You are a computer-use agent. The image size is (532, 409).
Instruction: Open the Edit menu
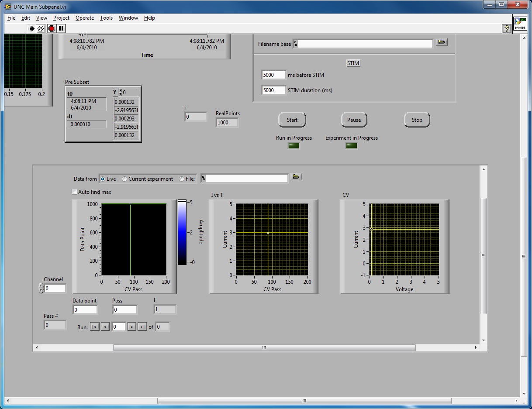[26, 18]
